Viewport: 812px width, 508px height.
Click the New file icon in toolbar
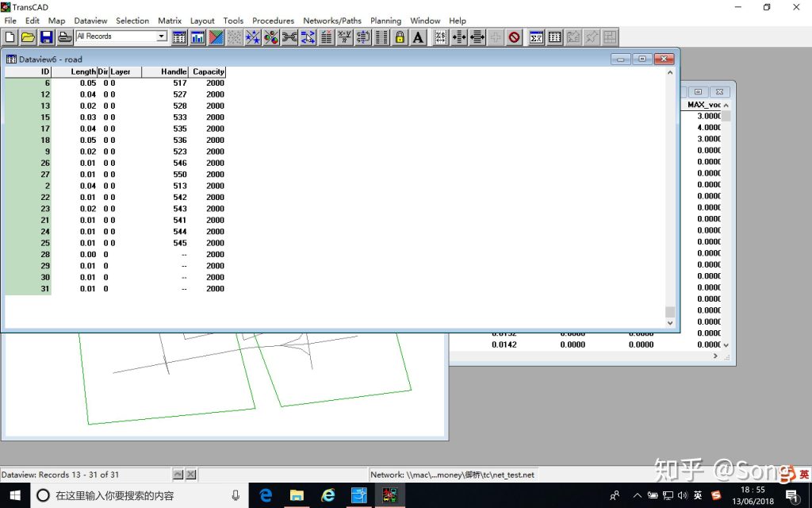pyautogui.click(x=10, y=37)
